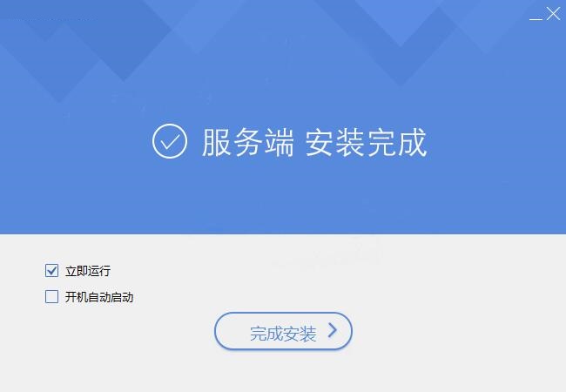Close the installer with the X icon
Viewport: 566px width, 392px height.
553,14
